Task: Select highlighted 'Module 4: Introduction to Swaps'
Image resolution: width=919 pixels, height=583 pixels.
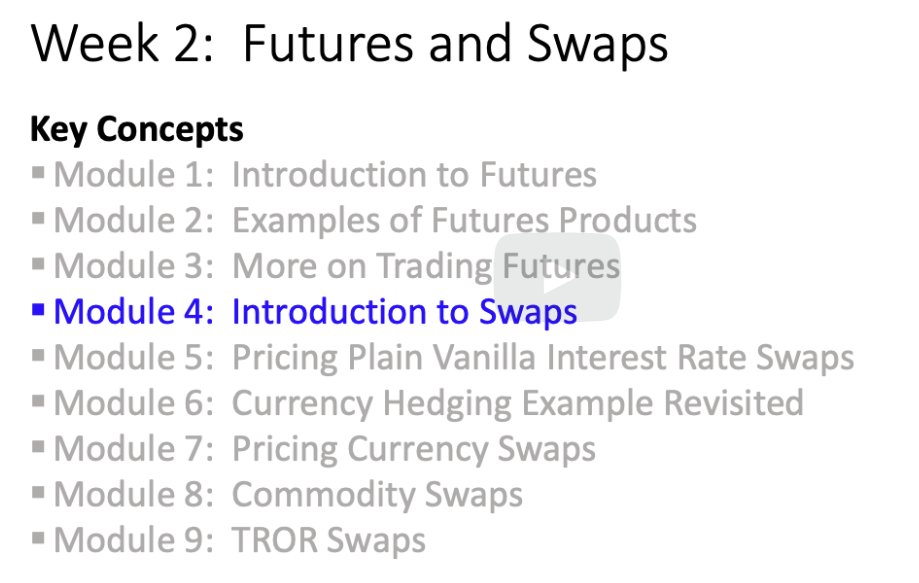Action: click(315, 312)
